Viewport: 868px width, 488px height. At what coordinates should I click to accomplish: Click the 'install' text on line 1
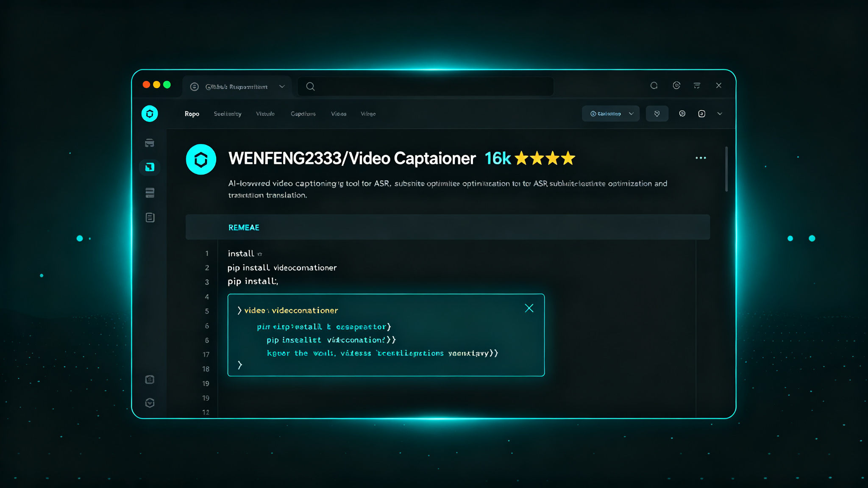pyautogui.click(x=241, y=253)
